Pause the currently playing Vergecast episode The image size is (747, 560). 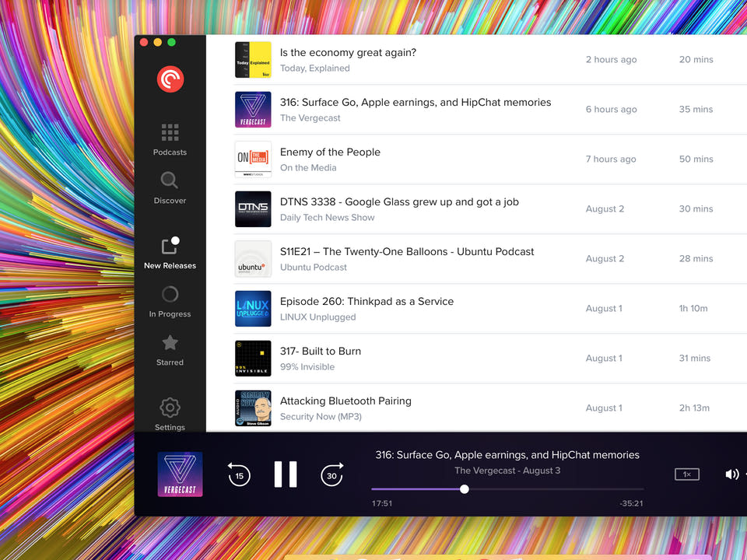pos(286,474)
